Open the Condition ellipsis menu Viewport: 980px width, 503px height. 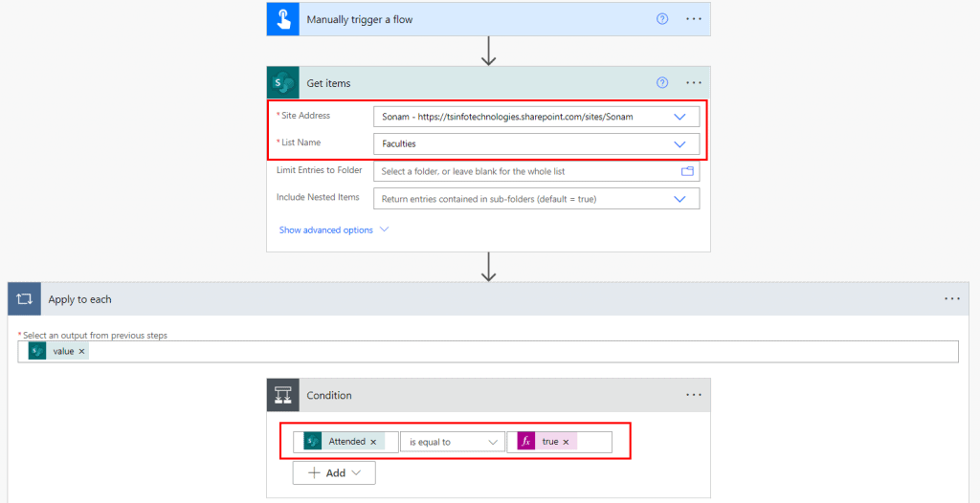pyautogui.click(x=695, y=395)
